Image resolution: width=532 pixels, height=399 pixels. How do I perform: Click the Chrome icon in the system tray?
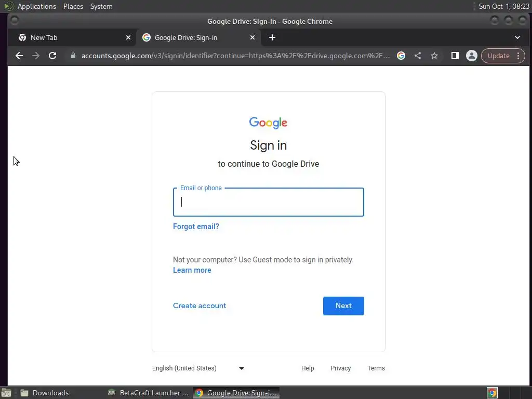[x=493, y=393]
